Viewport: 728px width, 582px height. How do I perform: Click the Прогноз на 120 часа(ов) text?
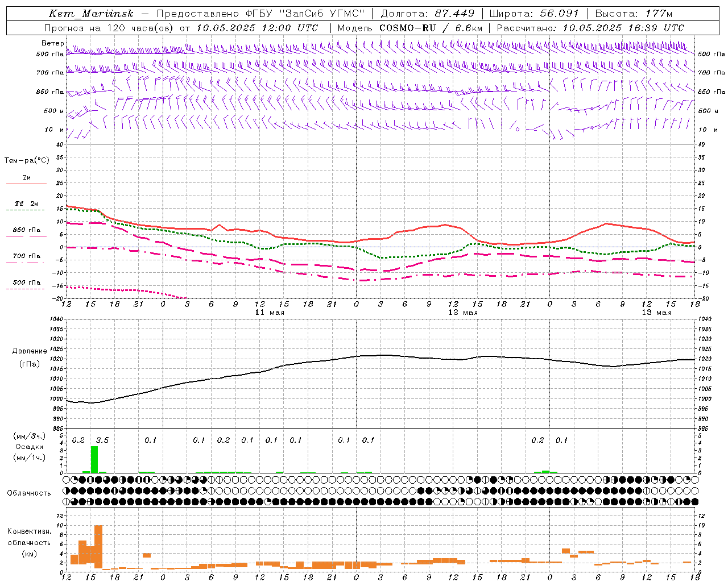click(x=110, y=28)
